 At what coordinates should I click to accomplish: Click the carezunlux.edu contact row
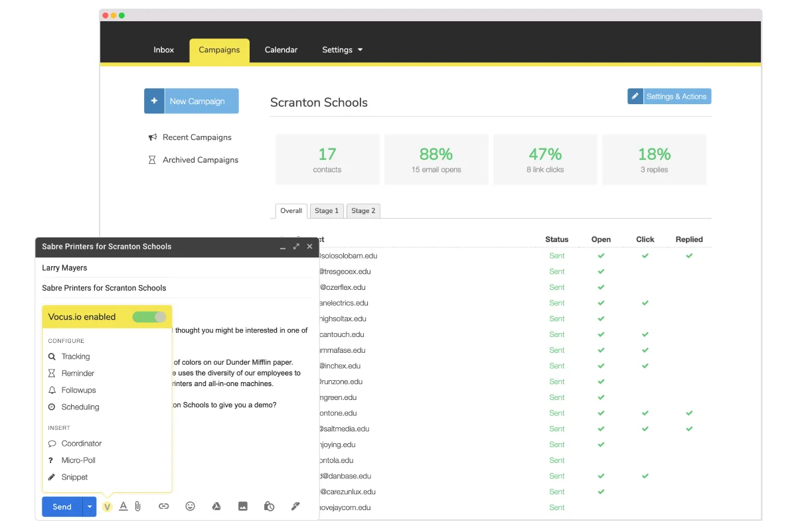click(515, 492)
